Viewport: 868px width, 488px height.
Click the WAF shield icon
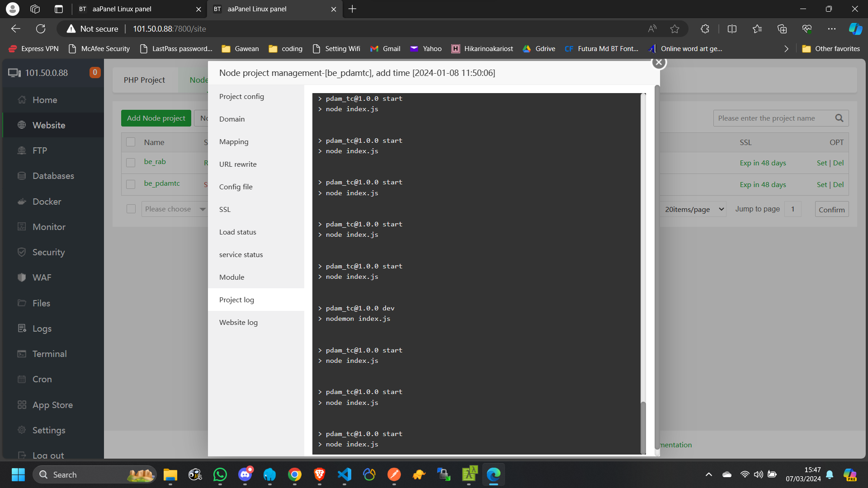click(22, 277)
